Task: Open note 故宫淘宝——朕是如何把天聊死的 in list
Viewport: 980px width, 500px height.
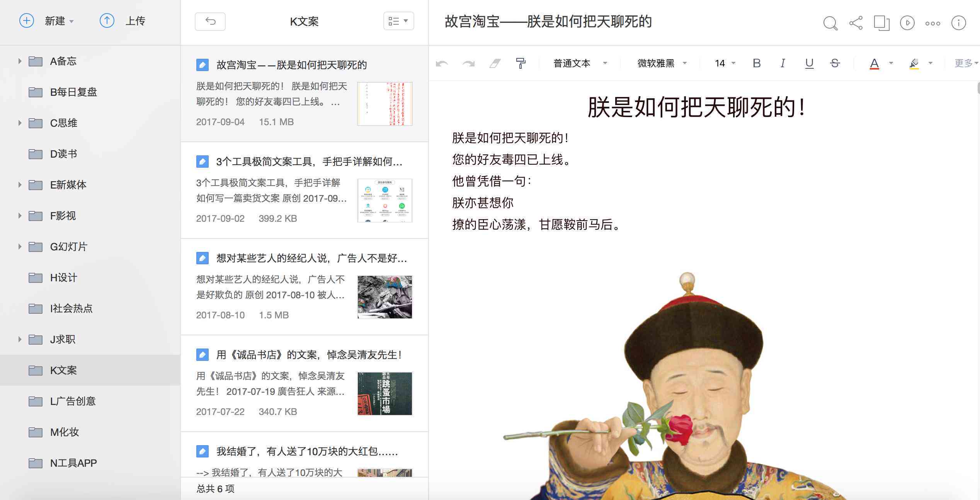Action: click(x=305, y=94)
